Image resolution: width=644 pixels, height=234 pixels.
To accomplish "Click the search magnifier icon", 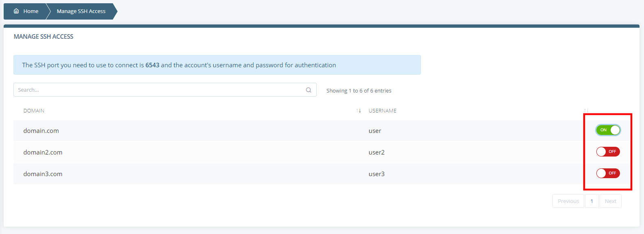I will (x=309, y=90).
